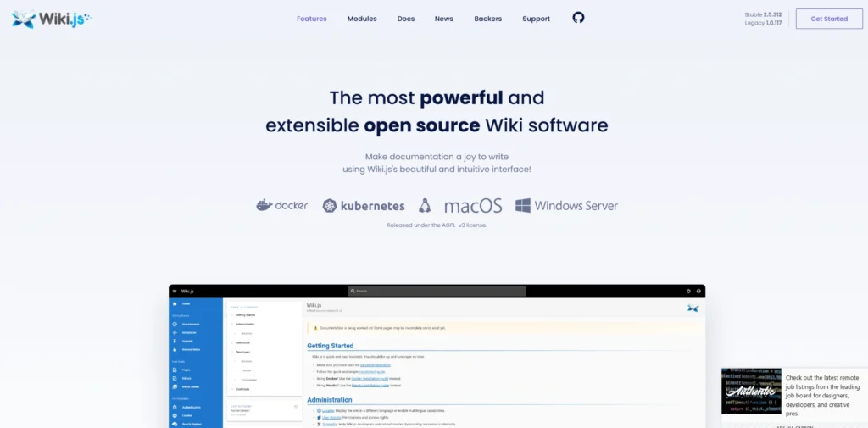Click the remote job listings ad text
The width and height of the screenshot is (868, 428).
click(822, 395)
